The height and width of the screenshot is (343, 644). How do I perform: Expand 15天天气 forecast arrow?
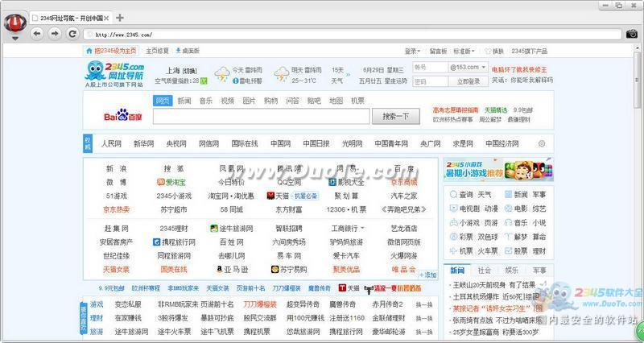tap(349, 75)
